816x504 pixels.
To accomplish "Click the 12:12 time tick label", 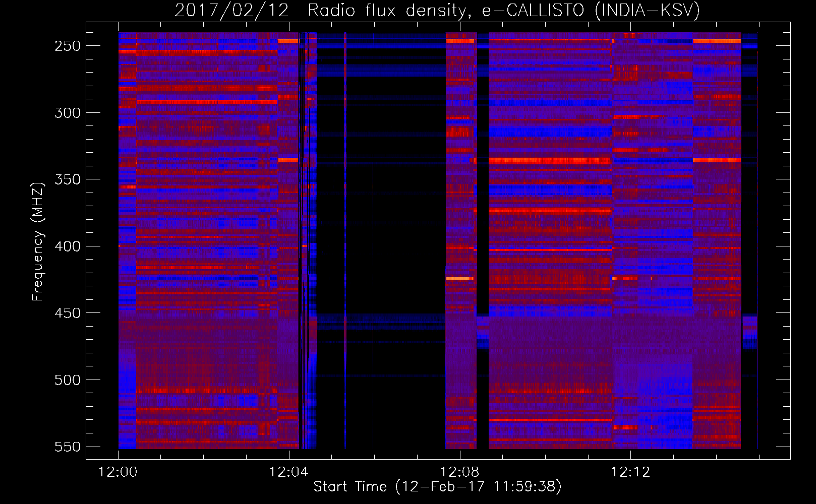I will pos(630,472).
